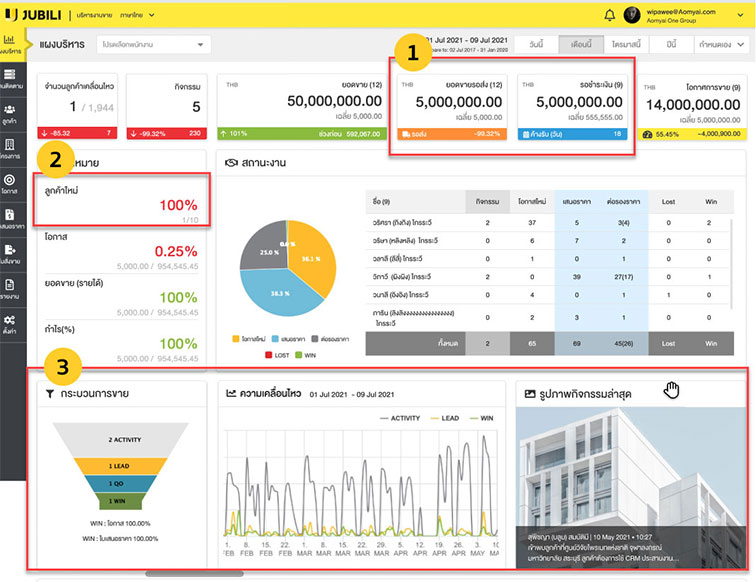Switch to the วันนี้ today tab

pos(536,45)
